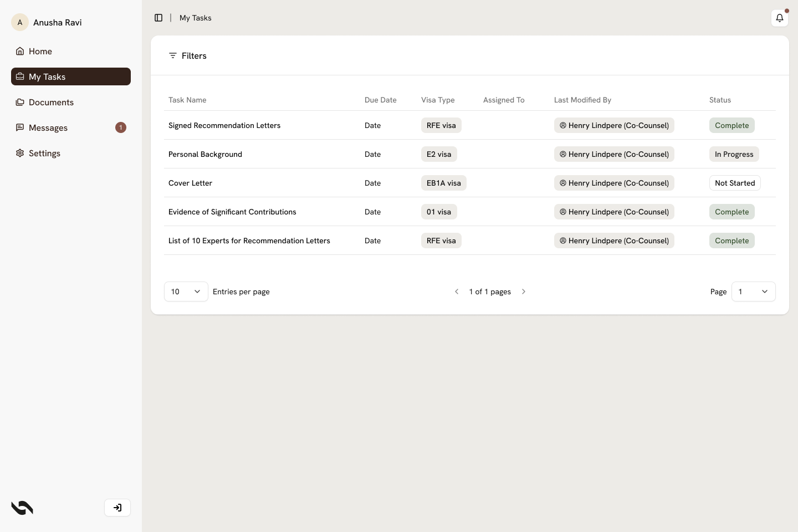Open the Personal Background task
Image resolution: width=798 pixels, height=532 pixels.
pyautogui.click(x=205, y=154)
